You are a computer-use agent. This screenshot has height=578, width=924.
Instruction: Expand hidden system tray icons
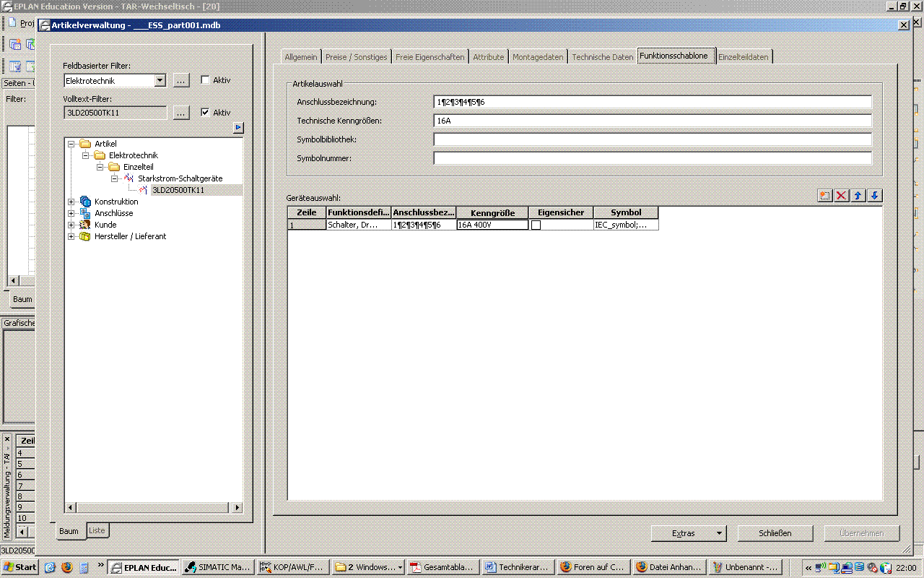point(808,568)
